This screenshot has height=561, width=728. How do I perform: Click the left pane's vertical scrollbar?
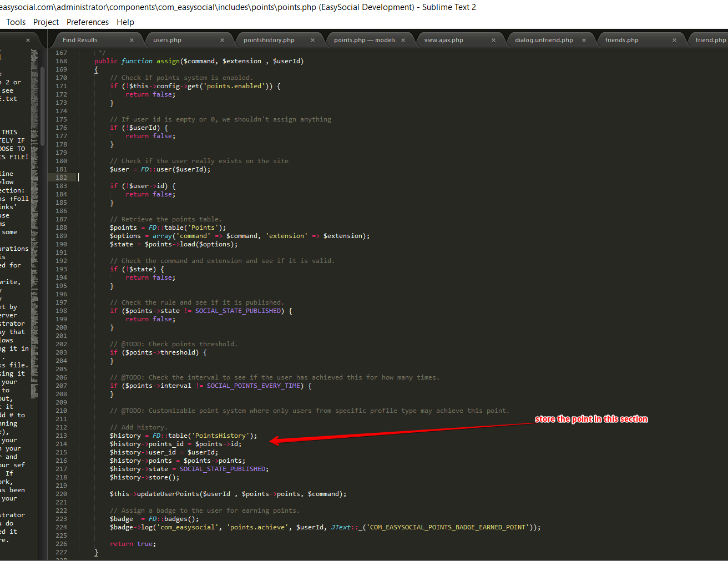[43, 105]
